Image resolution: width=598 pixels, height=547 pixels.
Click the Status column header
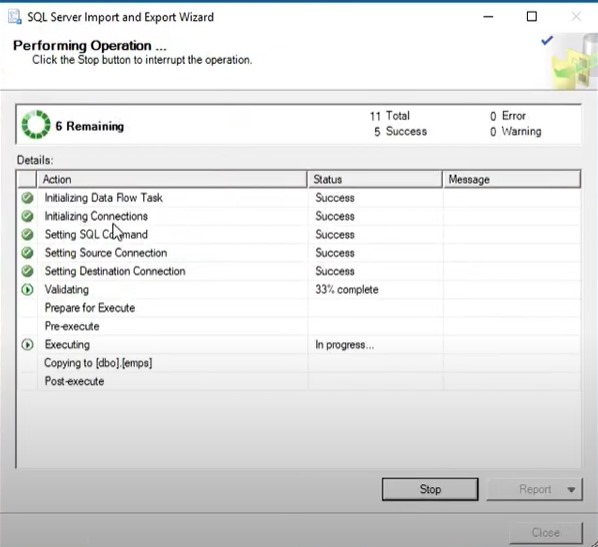point(375,179)
